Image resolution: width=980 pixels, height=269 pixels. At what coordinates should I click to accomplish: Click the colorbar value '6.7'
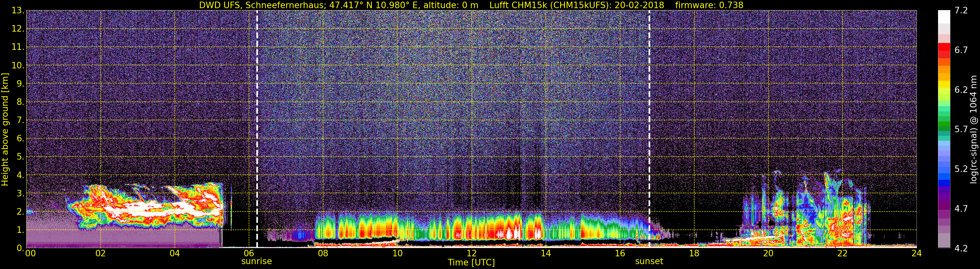click(961, 50)
